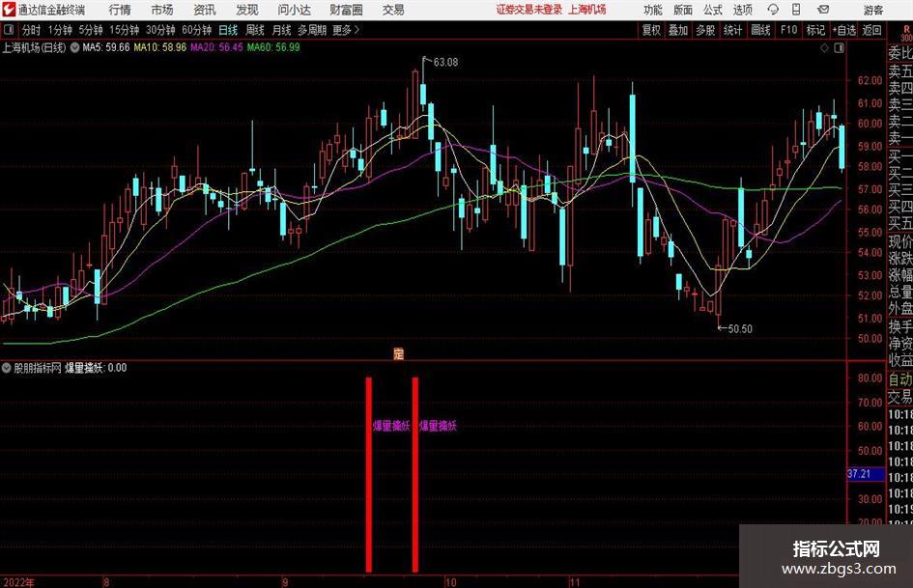Image resolution: width=913 pixels, height=588 pixels.
Task: Click the 63.08 high price label
Action: tap(445, 63)
